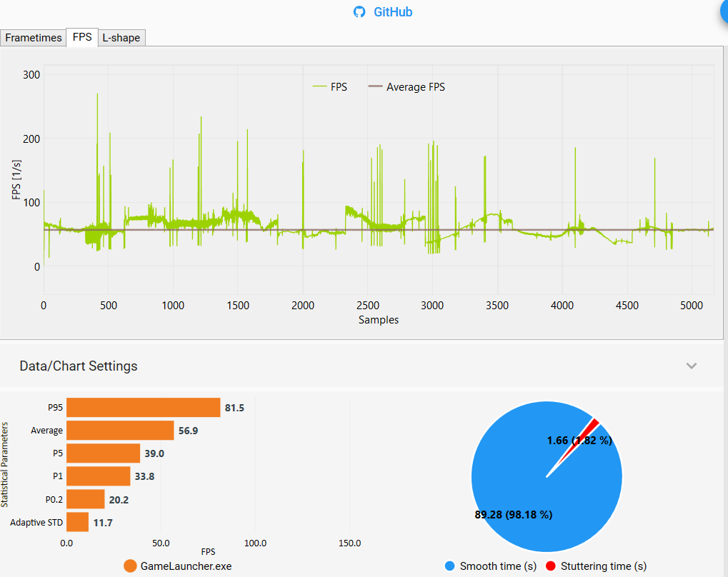Click the 81.5 value label

coord(234,408)
